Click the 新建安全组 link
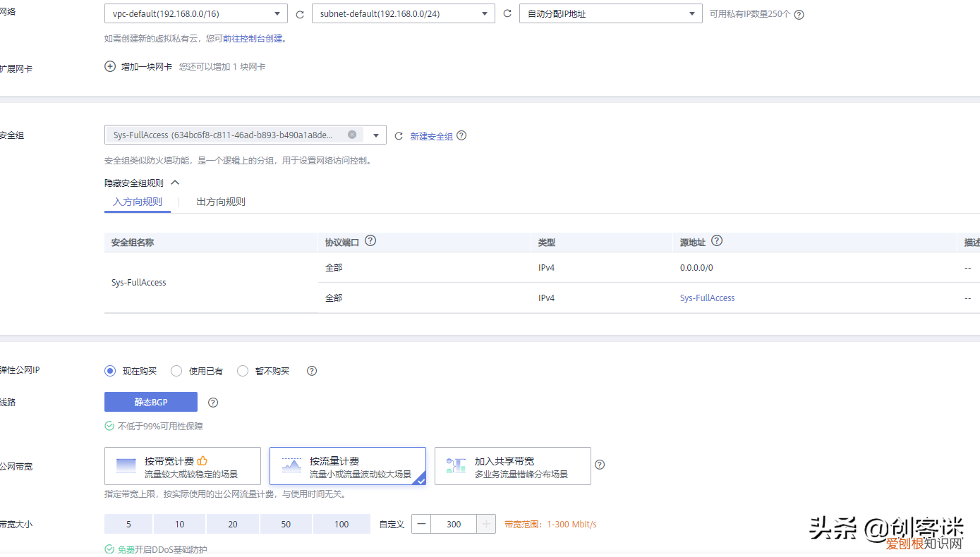The height and width of the screenshot is (557, 980). pos(433,135)
